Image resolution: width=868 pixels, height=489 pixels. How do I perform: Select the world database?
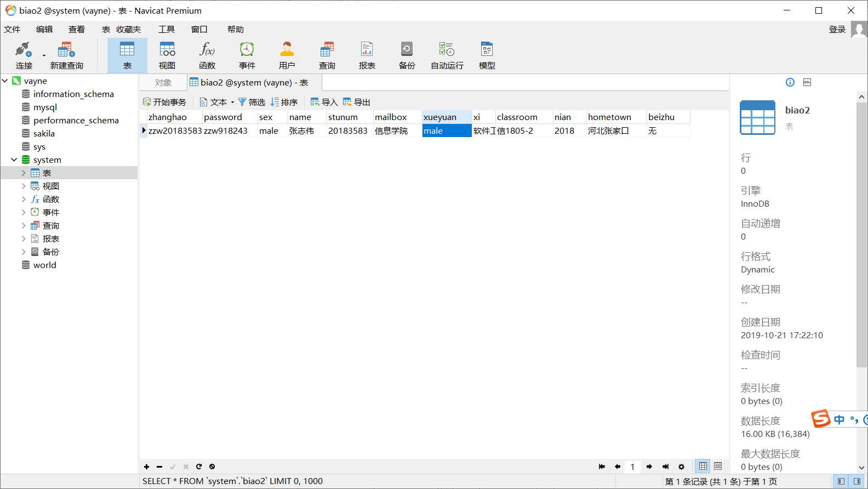point(44,265)
